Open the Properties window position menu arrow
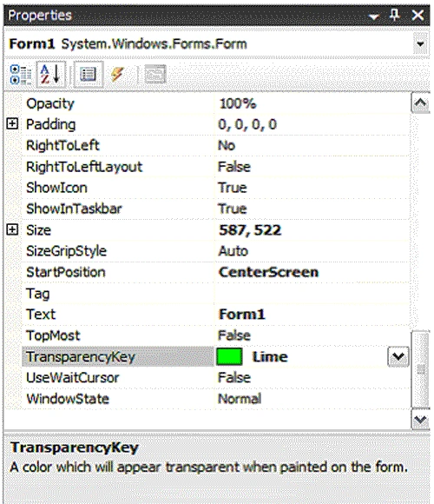434x504 pixels. [x=374, y=16]
